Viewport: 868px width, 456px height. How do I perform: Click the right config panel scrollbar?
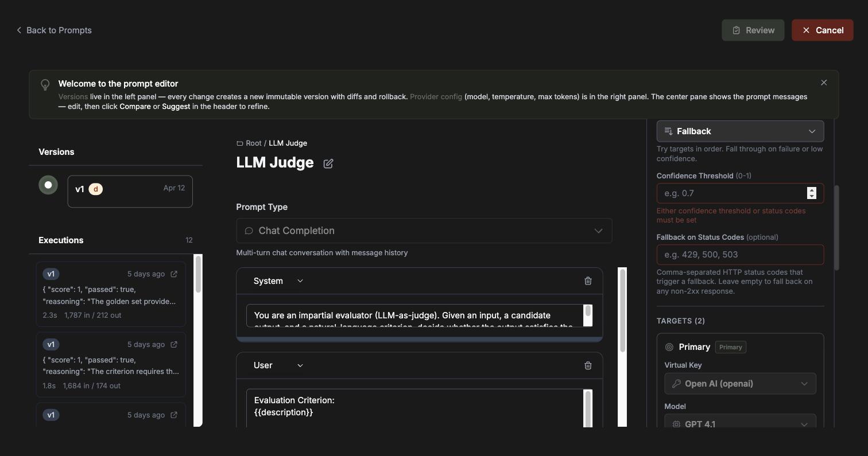836,228
